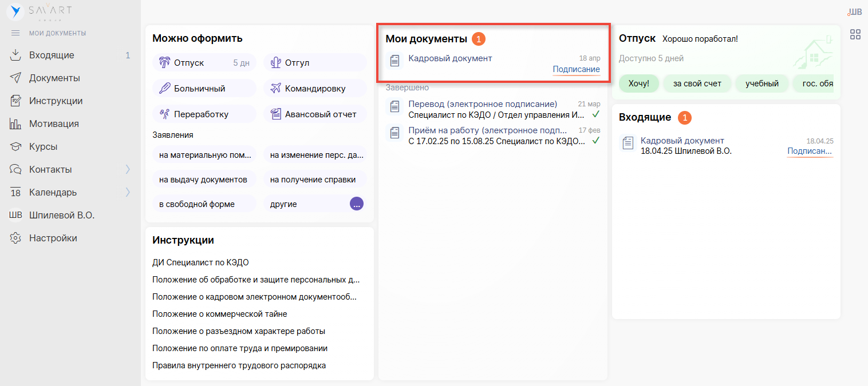Click the Подписание status link in Мои документы
Screen dimensions: 868x386
(x=576, y=69)
